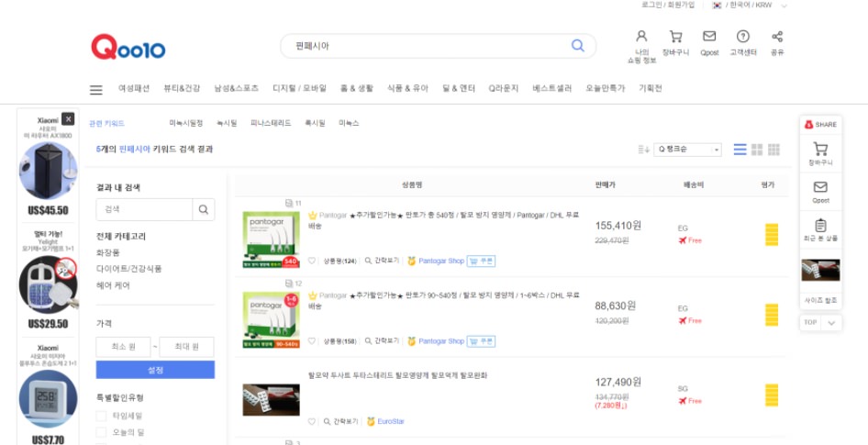Open Pantogar Shop link on 540정 row
This screenshot has height=445, width=868.
tap(441, 261)
